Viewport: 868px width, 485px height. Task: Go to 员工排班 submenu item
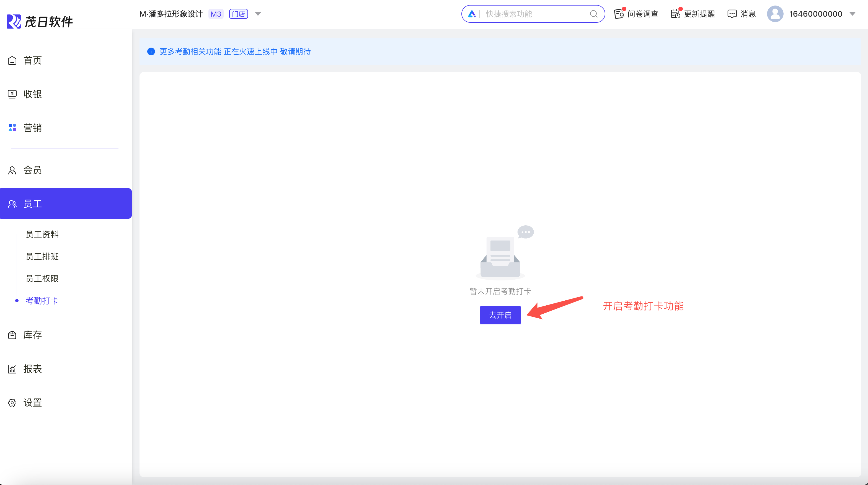tap(42, 257)
